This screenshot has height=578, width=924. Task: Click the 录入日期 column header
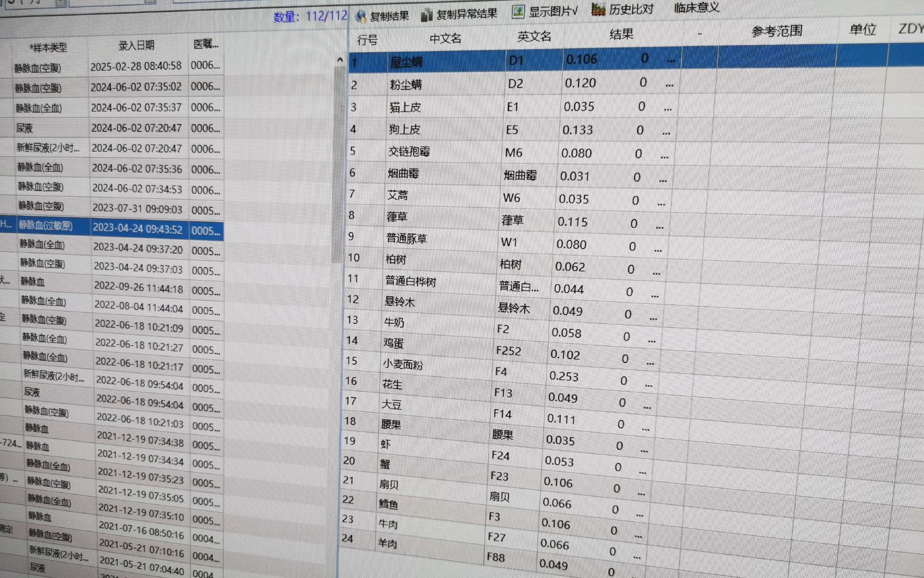click(x=136, y=45)
